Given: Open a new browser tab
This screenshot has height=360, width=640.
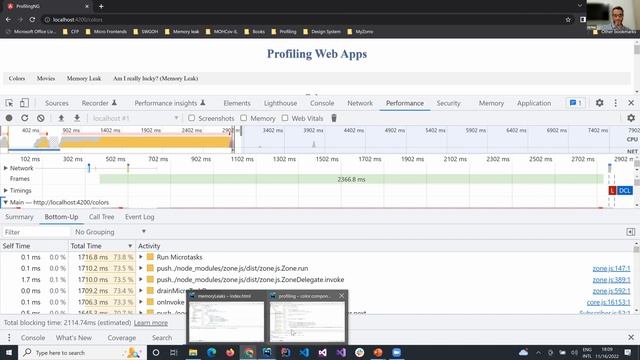Looking at the screenshot, I should point(101,7).
